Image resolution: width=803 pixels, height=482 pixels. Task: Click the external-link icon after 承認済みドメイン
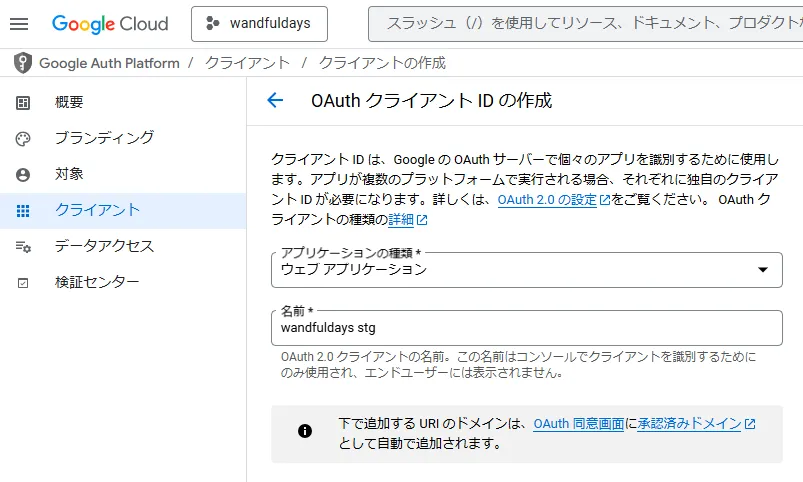point(750,424)
